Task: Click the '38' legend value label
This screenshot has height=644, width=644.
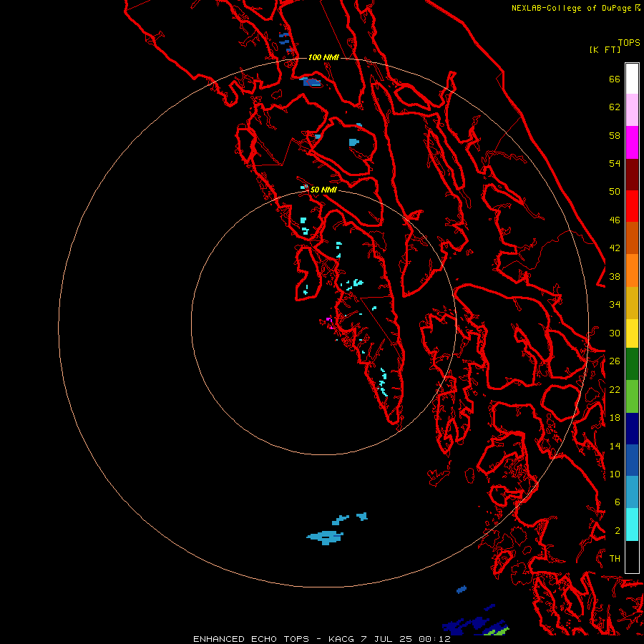Action: (615, 276)
